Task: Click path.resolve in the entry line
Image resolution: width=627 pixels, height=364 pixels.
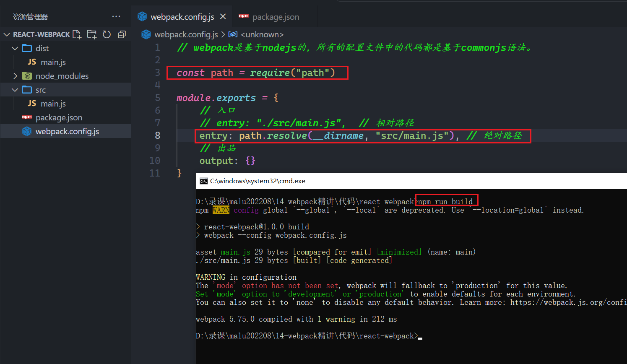Action: 273,135
